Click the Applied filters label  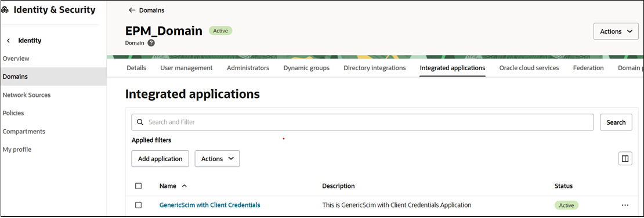(151, 140)
